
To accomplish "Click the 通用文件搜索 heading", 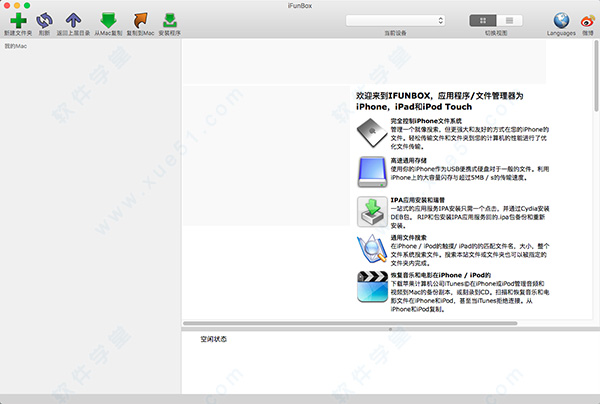I will 409,238.
